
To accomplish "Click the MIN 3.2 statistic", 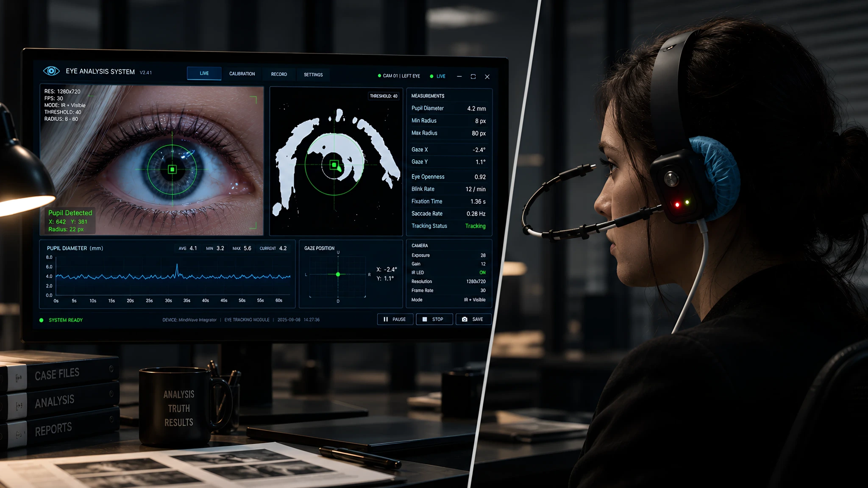I will coord(215,248).
